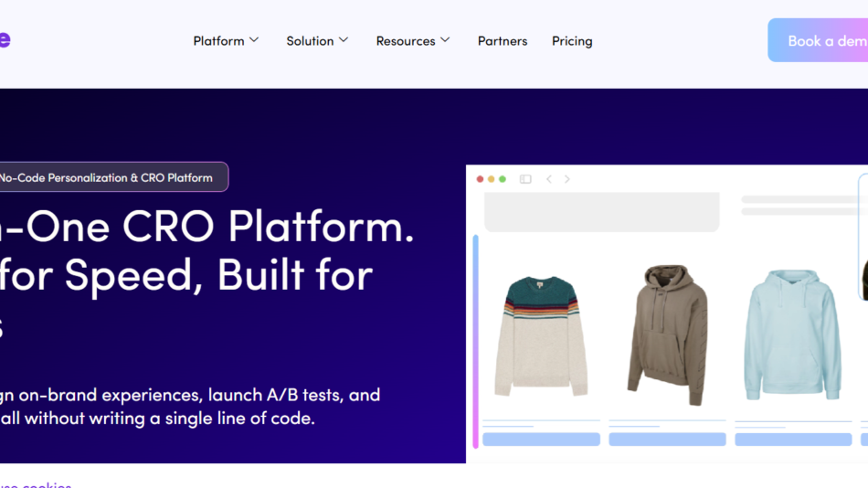Image resolution: width=868 pixels, height=488 pixels.
Task: Click the sidebar toggle icon in mock browser
Action: [x=525, y=179]
